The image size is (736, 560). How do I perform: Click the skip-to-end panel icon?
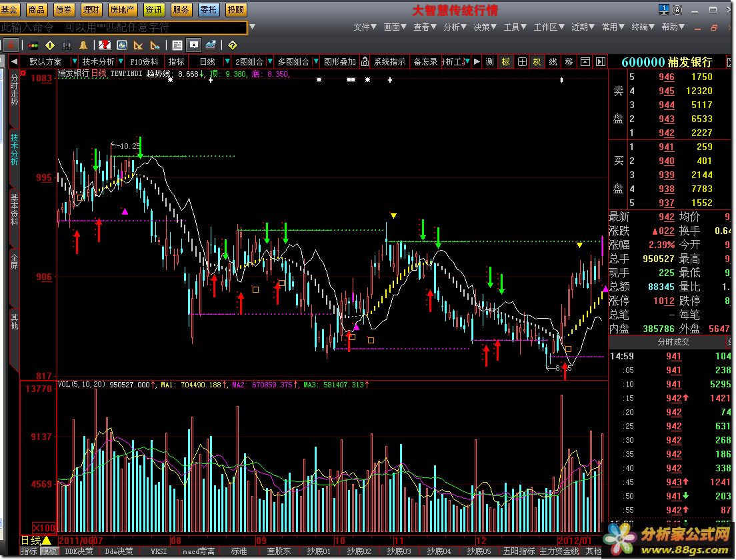point(601,61)
